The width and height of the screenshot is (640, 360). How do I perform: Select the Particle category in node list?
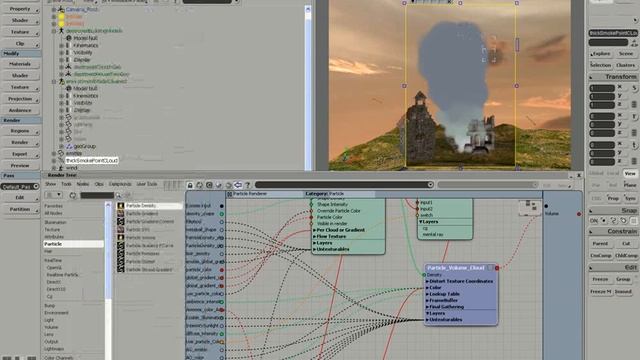[x=73, y=244]
